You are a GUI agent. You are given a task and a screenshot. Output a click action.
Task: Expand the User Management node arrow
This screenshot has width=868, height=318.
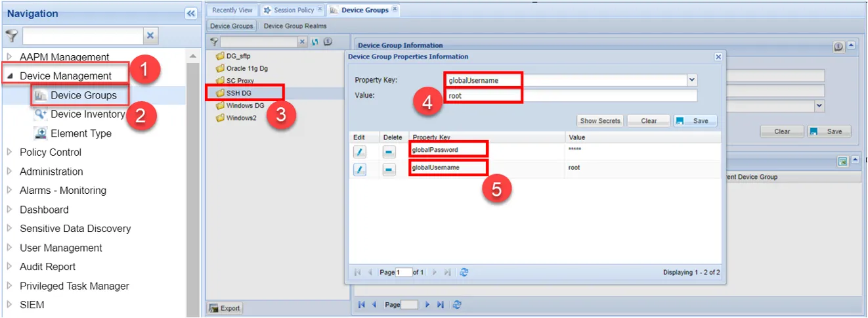pos(9,248)
